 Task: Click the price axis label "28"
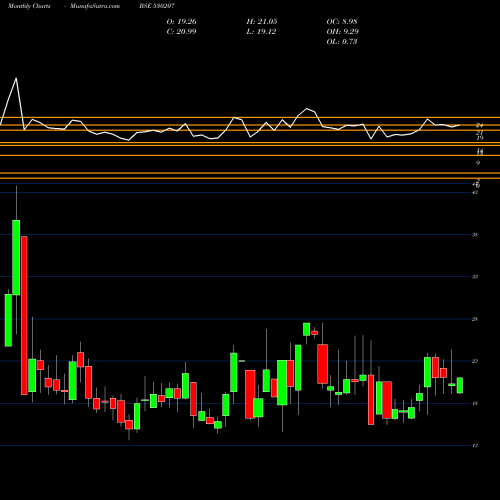[x=475, y=319]
